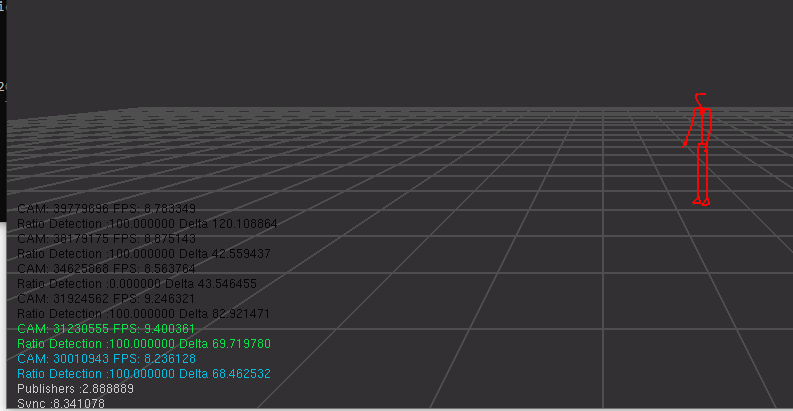Select the CAM 38179175 FPS line
The image size is (793, 411).
pos(106,239)
